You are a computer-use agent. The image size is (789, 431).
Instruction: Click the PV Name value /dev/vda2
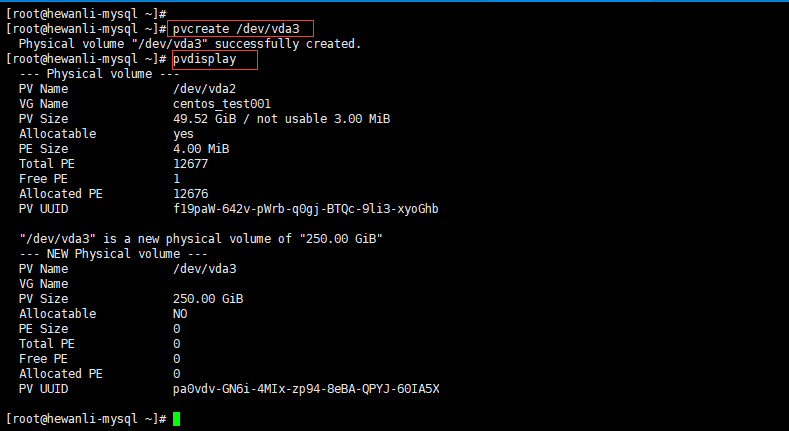click(204, 89)
